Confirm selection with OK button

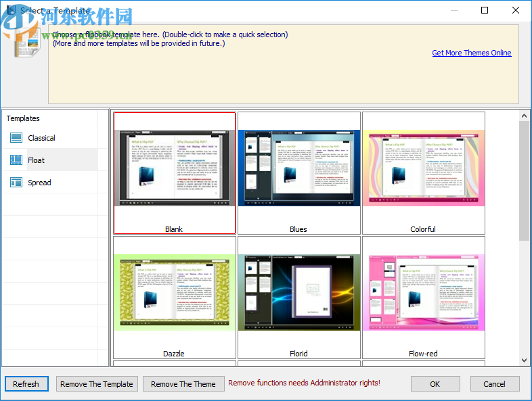[x=435, y=383]
